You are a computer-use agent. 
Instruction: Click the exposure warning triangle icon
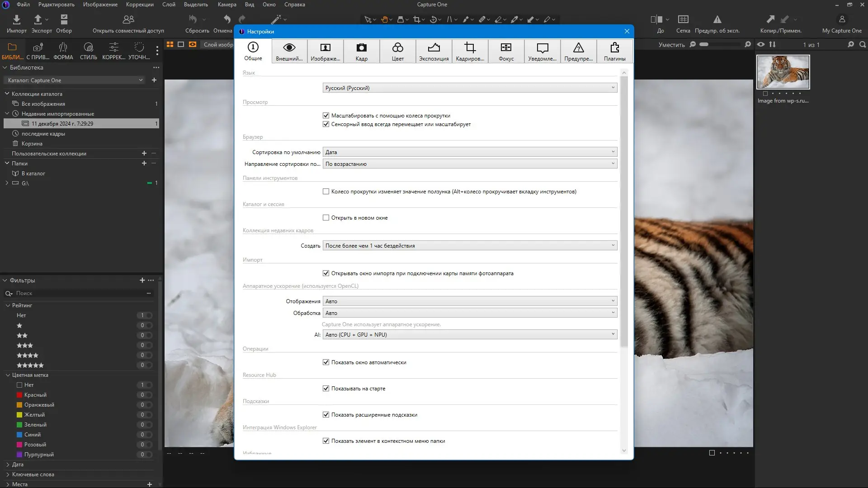(x=717, y=20)
